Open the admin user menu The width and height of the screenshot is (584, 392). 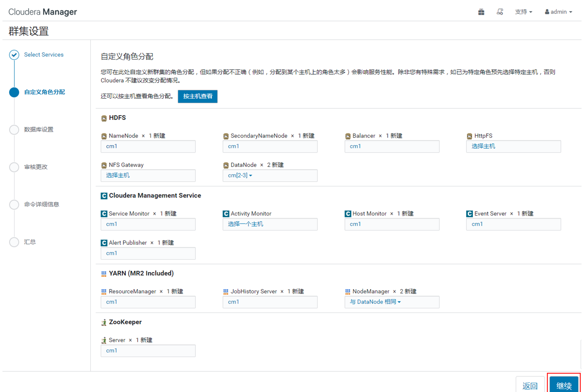558,12
